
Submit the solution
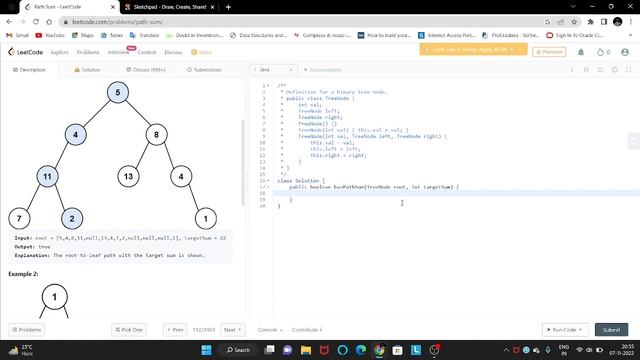[611, 330]
